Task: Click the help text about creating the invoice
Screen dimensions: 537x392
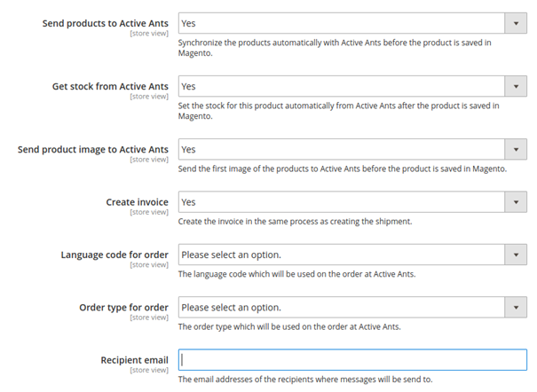Action: coord(294,221)
